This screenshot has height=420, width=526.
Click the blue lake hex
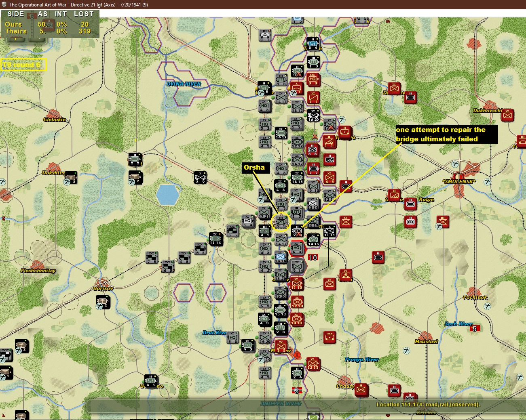click(x=167, y=195)
